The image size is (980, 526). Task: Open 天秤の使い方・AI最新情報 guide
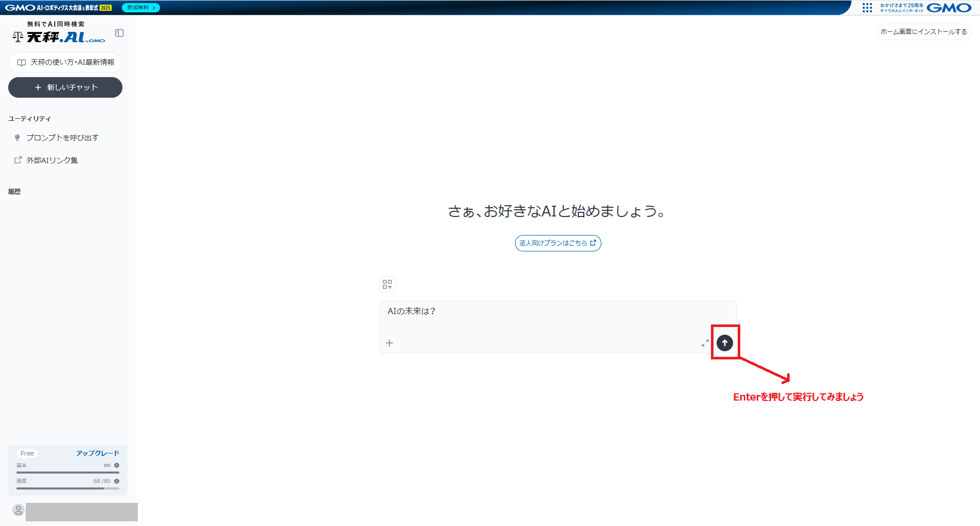tap(65, 63)
